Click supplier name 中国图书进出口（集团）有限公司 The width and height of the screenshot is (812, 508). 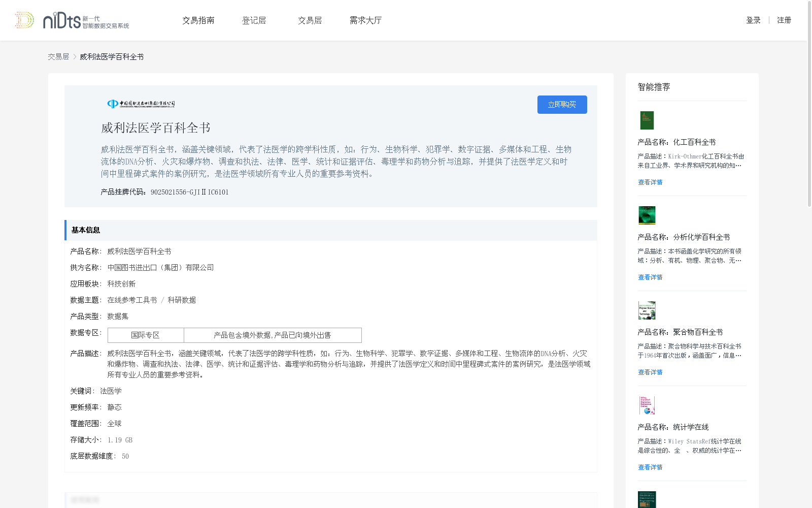coord(160,268)
